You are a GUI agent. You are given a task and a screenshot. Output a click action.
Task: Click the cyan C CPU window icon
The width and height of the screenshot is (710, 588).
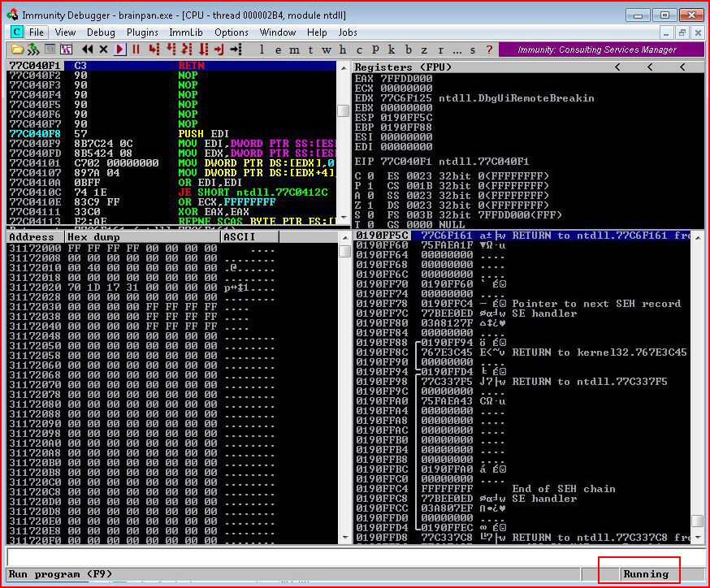click(17, 32)
